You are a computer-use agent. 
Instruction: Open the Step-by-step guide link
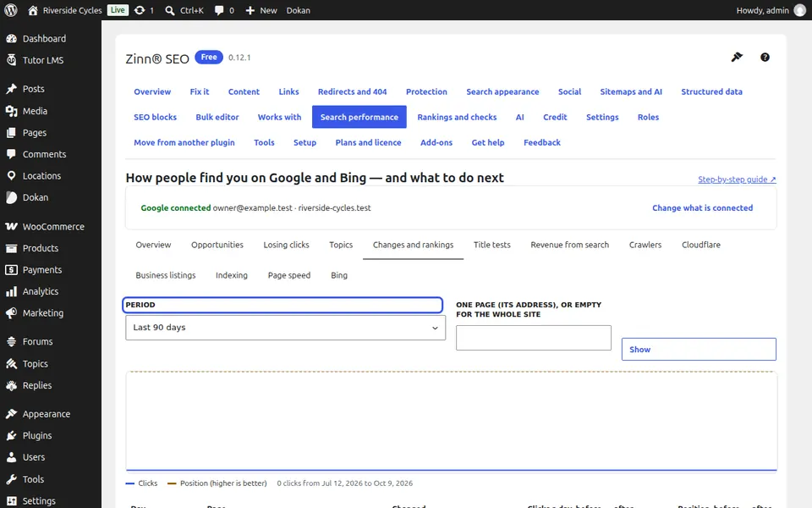737,179
